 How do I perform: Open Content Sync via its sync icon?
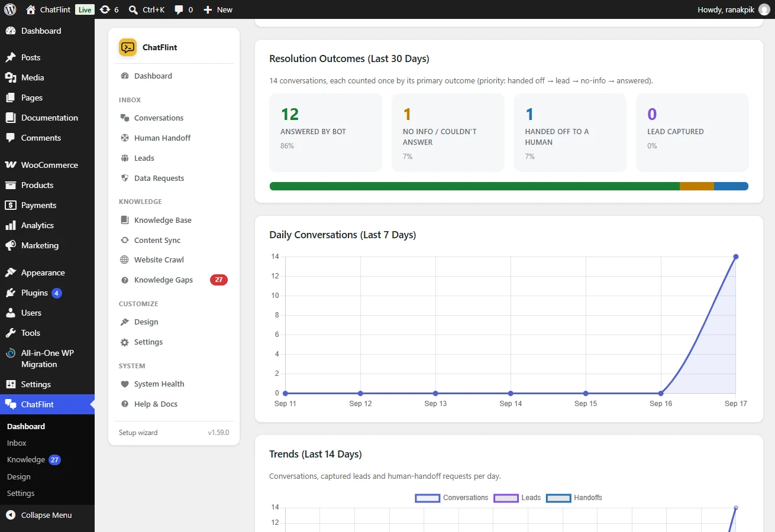[x=125, y=240]
